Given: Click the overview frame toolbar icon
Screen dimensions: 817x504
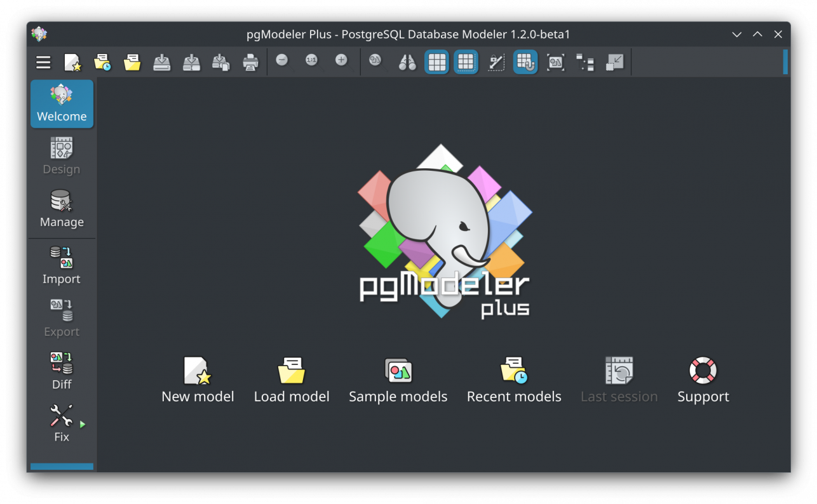Looking at the screenshot, I should (556, 62).
